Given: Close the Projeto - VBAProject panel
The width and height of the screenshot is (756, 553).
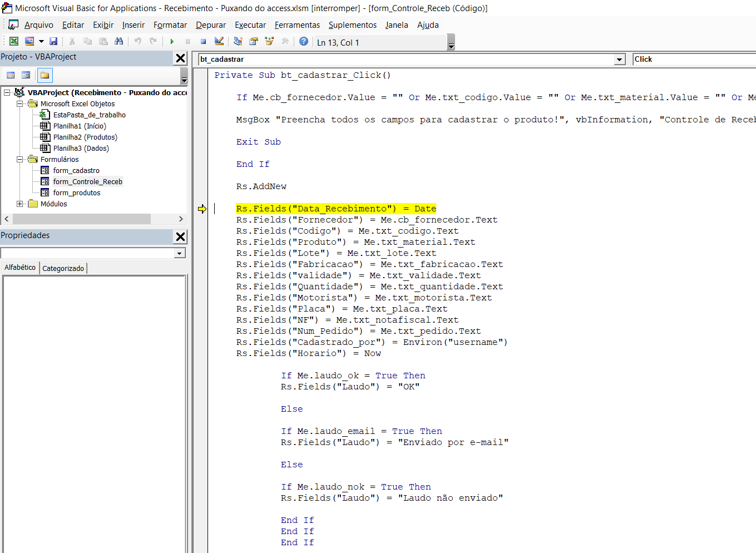Looking at the screenshot, I should pyautogui.click(x=180, y=58).
